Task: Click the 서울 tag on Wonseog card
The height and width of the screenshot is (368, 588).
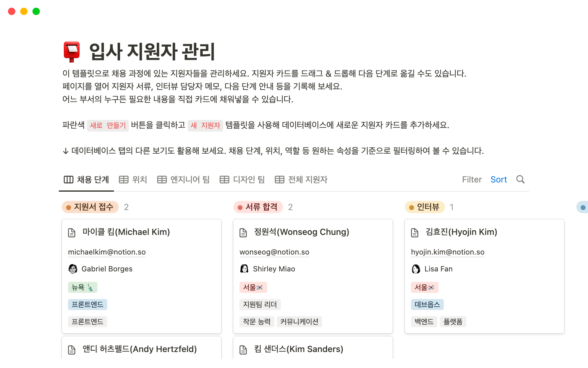Action: pos(253,287)
